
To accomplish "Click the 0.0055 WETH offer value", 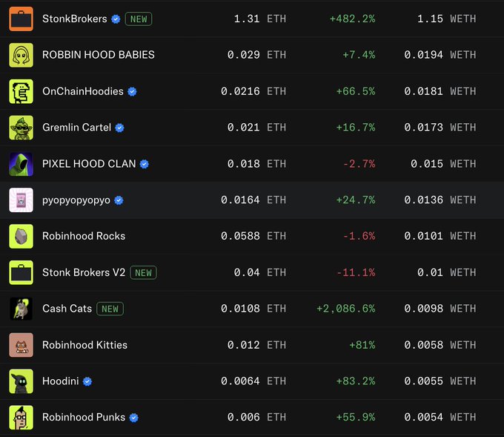I will (440, 381).
